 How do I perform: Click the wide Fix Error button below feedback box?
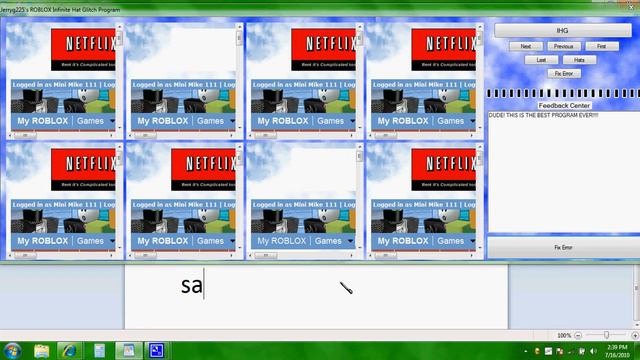click(x=564, y=247)
